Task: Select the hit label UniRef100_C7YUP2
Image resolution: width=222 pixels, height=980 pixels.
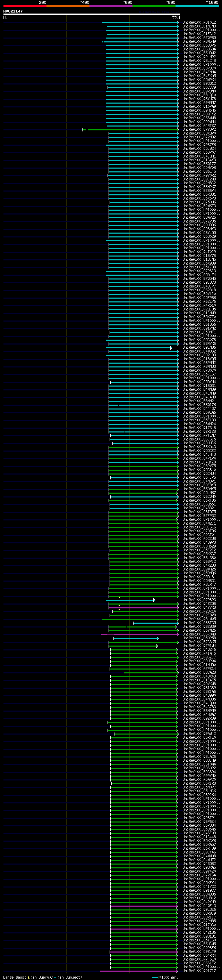Action: pos(199,129)
